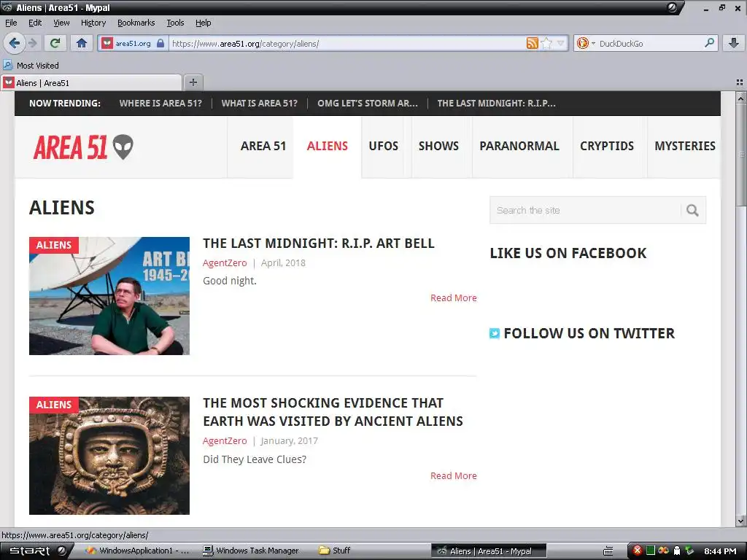747x560 pixels.
Task: Go back with the browser Back arrow
Action: [15, 43]
